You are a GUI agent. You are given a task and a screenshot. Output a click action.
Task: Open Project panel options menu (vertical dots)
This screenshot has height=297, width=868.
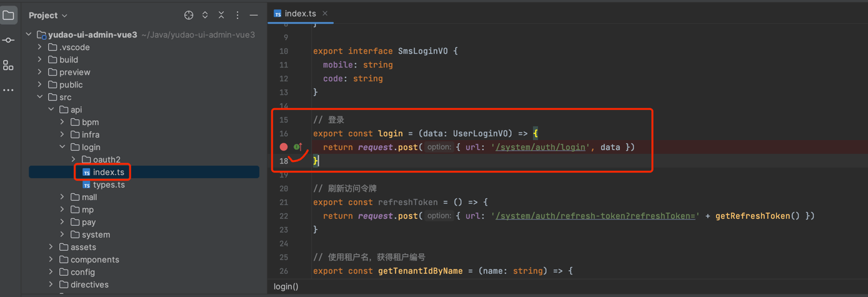237,15
